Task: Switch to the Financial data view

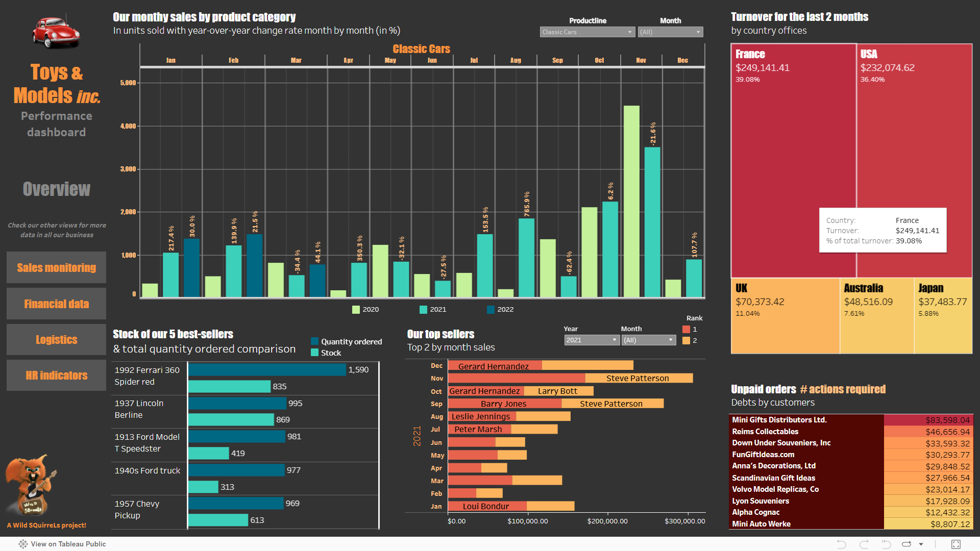Action: point(56,304)
